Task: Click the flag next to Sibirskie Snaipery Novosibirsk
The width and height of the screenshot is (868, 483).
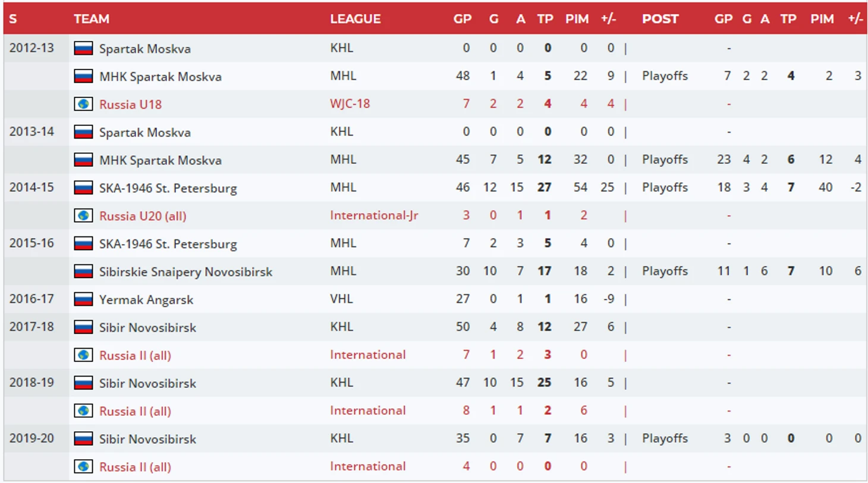Action: click(83, 272)
